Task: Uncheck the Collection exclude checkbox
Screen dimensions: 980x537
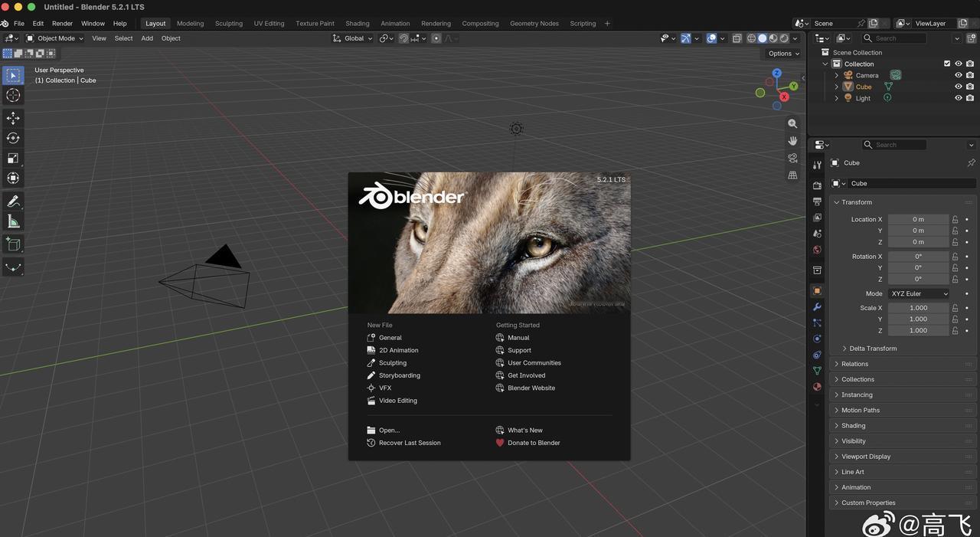Action: point(947,64)
